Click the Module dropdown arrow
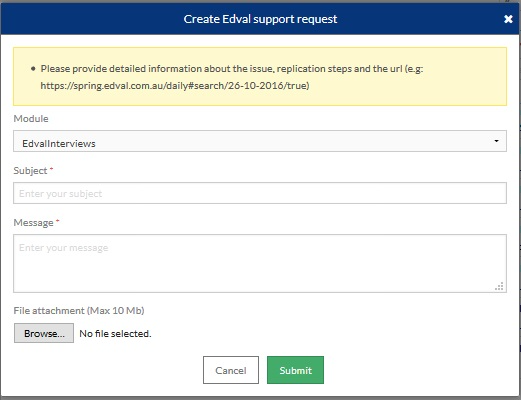The width and height of the screenshot is (521, 400). (x=496, y=141)
